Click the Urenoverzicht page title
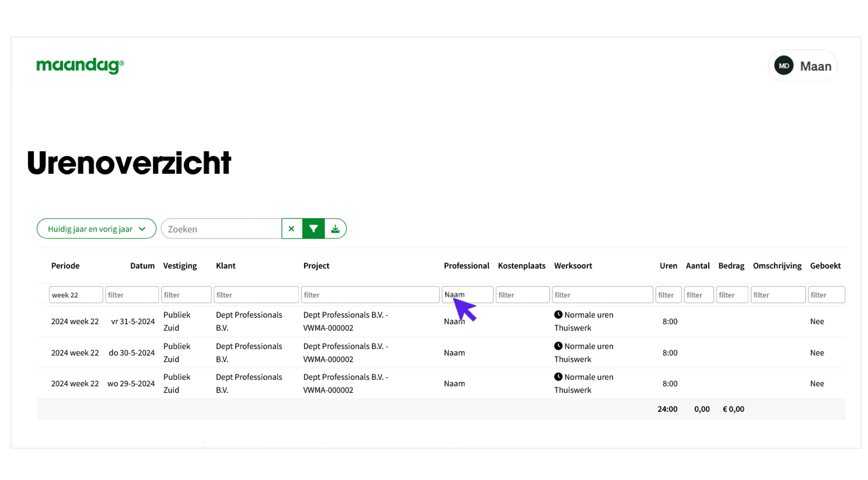 pyautogui.click(x=129, y=163)
